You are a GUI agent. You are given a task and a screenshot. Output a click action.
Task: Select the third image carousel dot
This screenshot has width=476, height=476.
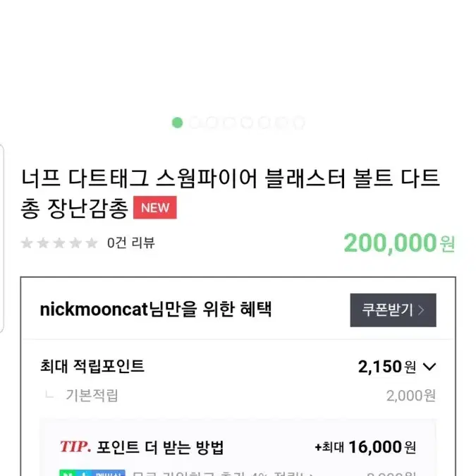pyautogui.click(x=212, y=123)
